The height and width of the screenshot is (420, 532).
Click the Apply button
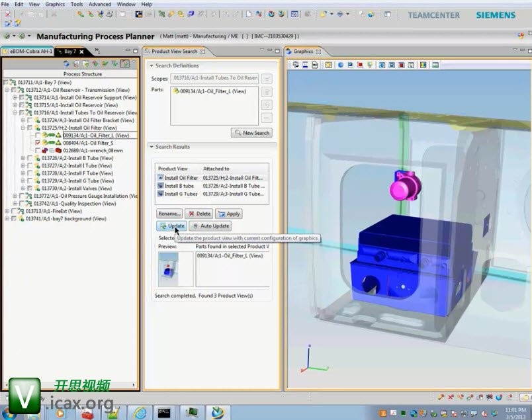229,214
